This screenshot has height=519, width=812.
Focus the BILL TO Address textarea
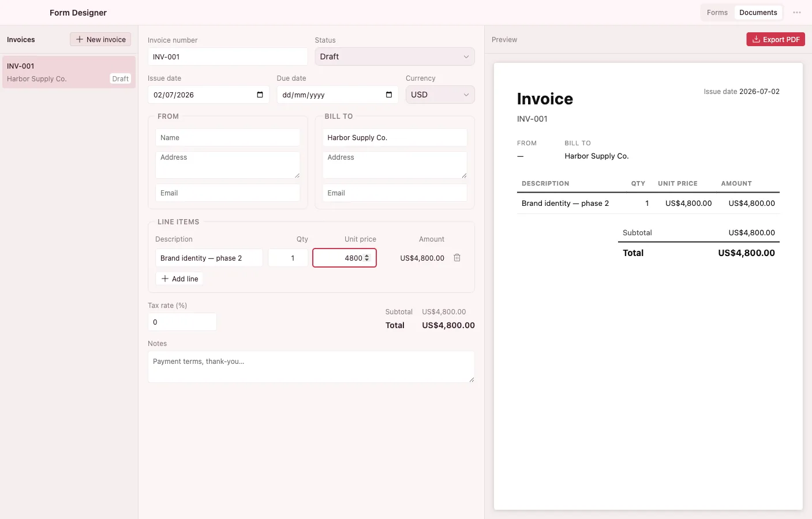click(x=395, y=165)
